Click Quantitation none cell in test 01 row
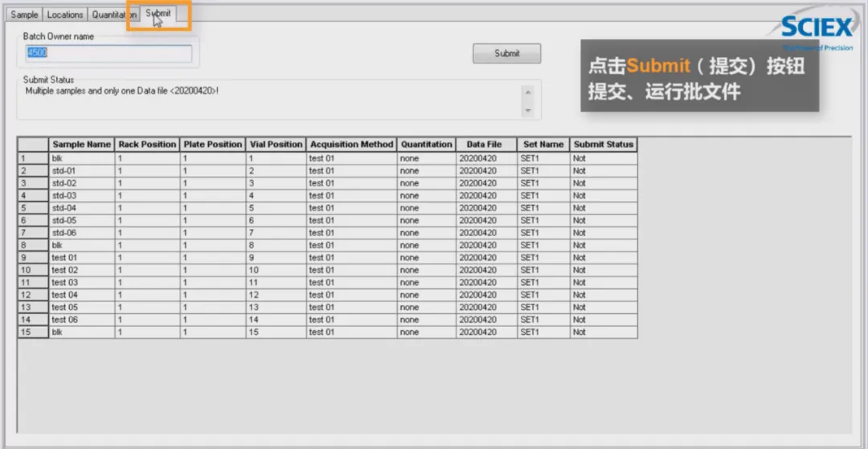The image size is (868, 449). coord(426,257)
